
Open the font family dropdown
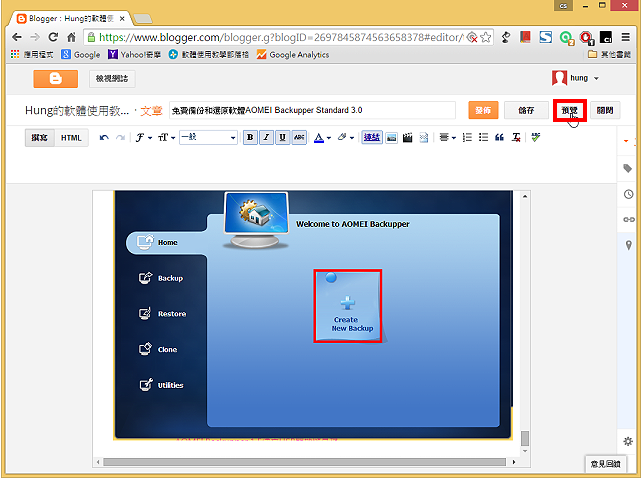[143, 138]
